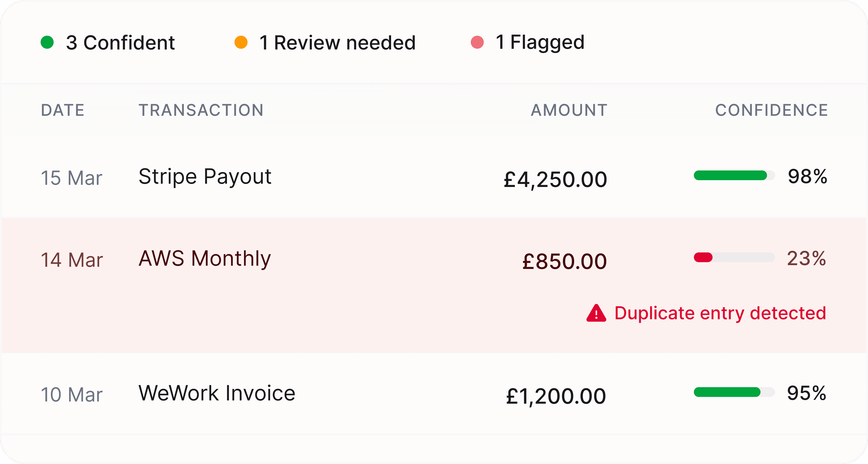Open the AWS Monthly transaction
The image size is (868, 464).
(x=205, y=259)
